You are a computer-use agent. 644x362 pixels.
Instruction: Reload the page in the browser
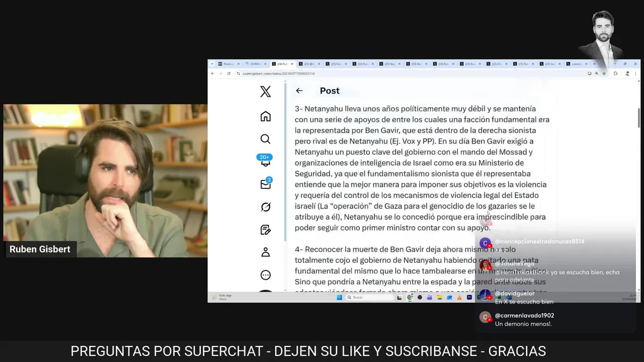229,73
